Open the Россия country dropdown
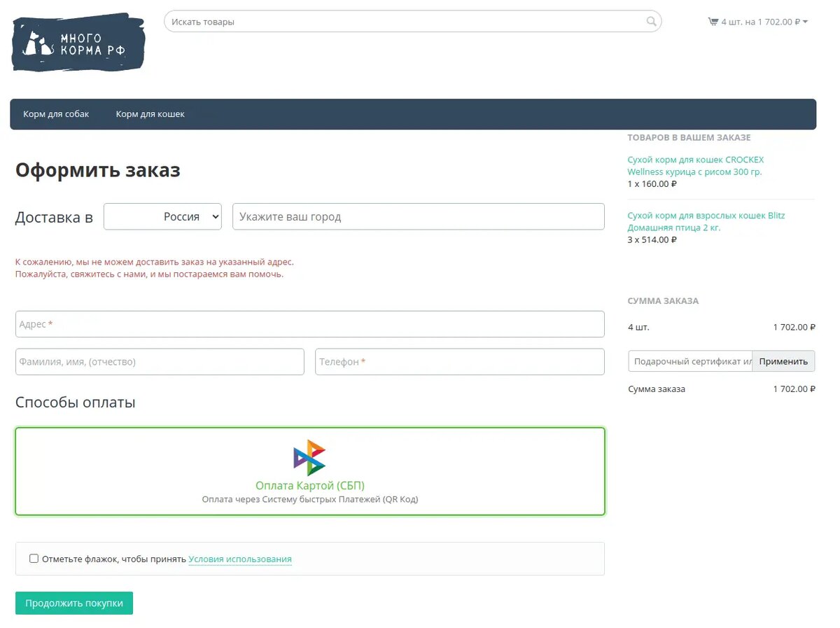Image resolution: width=840 pixels, height=628 pixels. pyautogui.click(x=162, y=216)
